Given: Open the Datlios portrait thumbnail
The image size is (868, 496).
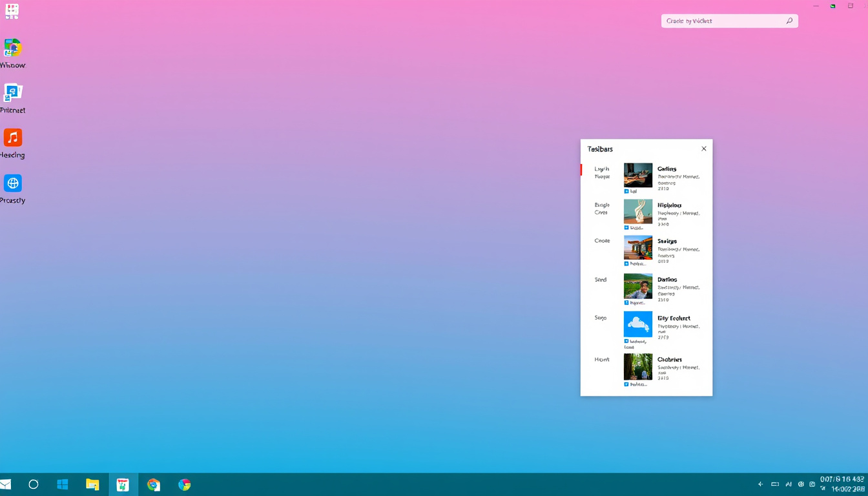Looking at the screenshot, I should click(638, 286).
